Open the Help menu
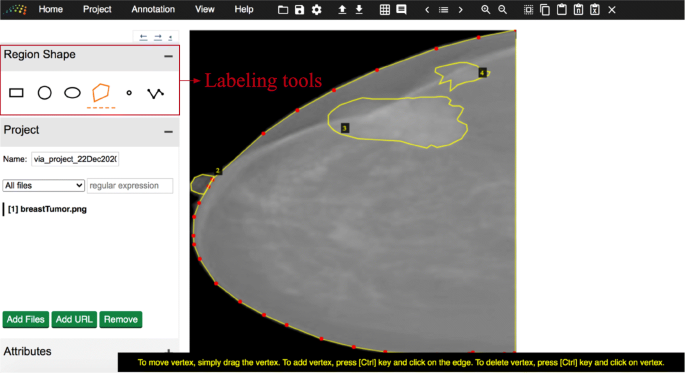The image size is (685, 373). (x=244, y=9)
